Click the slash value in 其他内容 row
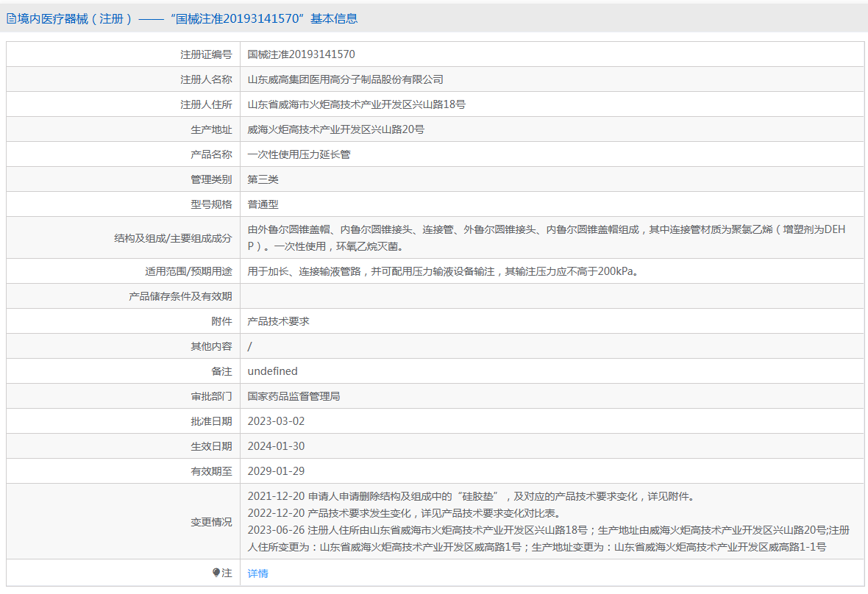868x594 pixels. [x=249, y=346]
